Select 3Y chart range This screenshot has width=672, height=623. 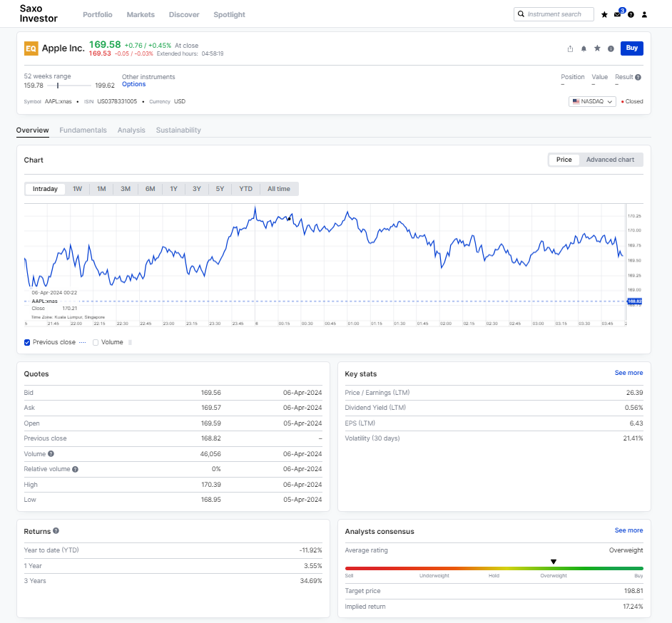[x=197, y=189]
